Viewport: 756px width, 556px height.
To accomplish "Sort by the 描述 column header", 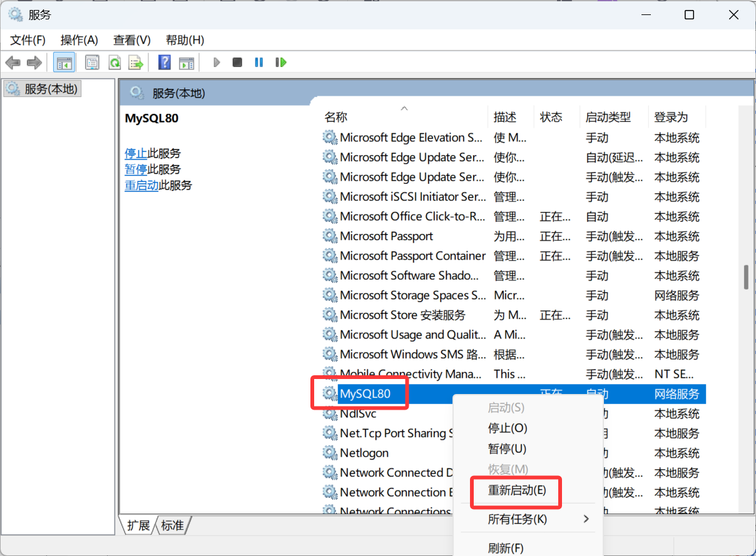I will click(511, 117).
